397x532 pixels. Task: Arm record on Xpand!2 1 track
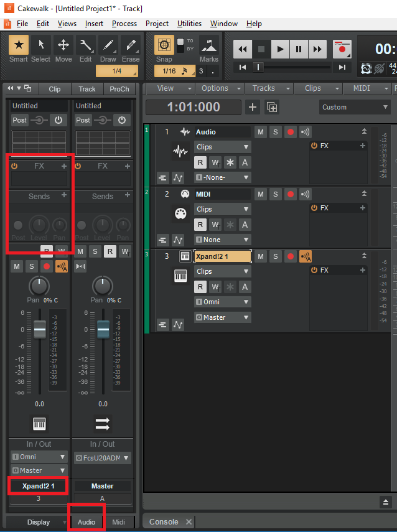(x=291, y=256)
